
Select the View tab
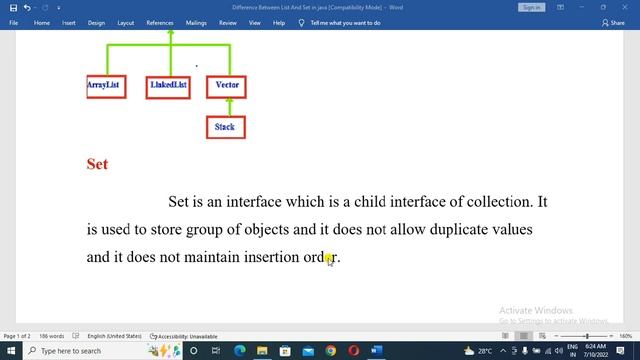(x=255, y=23)
